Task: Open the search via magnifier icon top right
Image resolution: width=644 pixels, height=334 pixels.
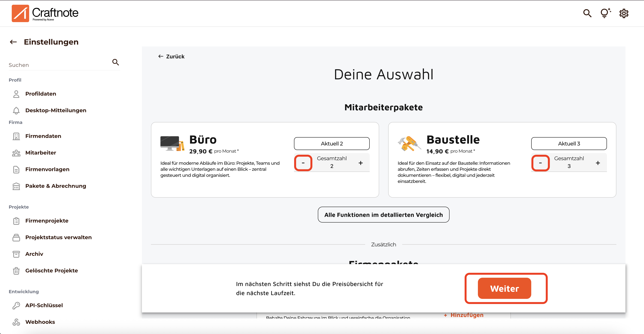Action: [587, 13]
